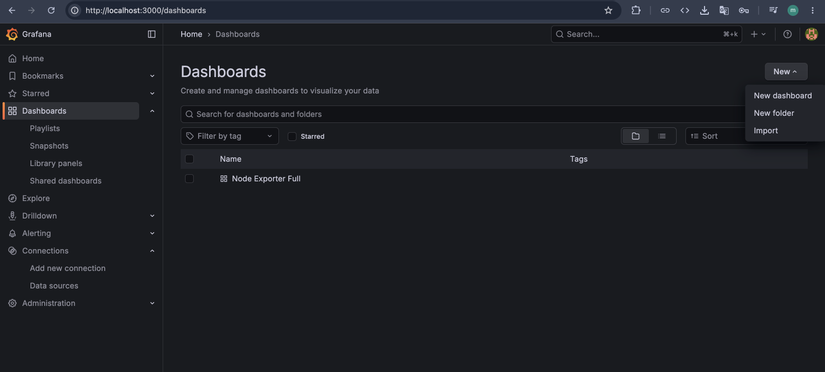Click the Grafana logo icon

click(12, 34)
